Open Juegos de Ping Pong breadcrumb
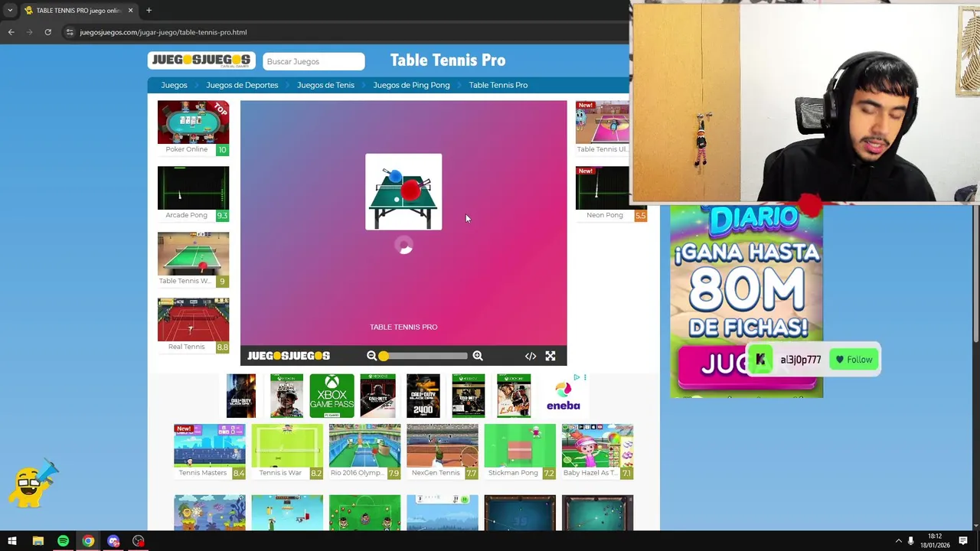This screenshot has height=551, width=980. tap(411, 85)
